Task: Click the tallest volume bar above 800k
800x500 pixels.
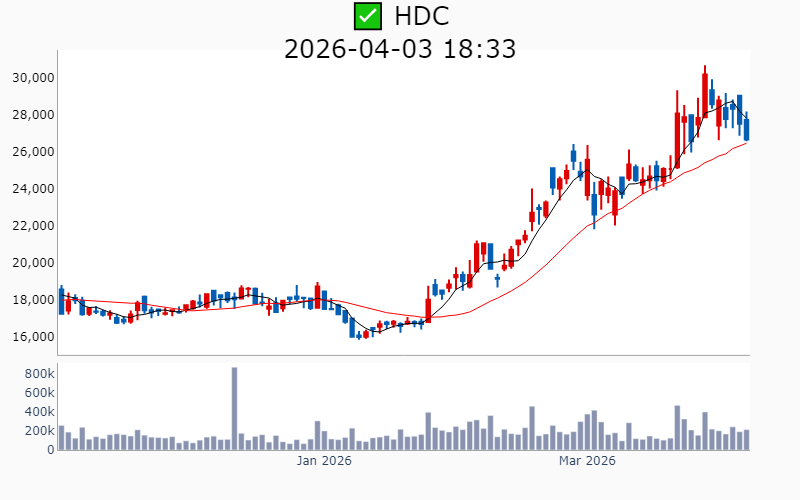Action: click(234, 408)
